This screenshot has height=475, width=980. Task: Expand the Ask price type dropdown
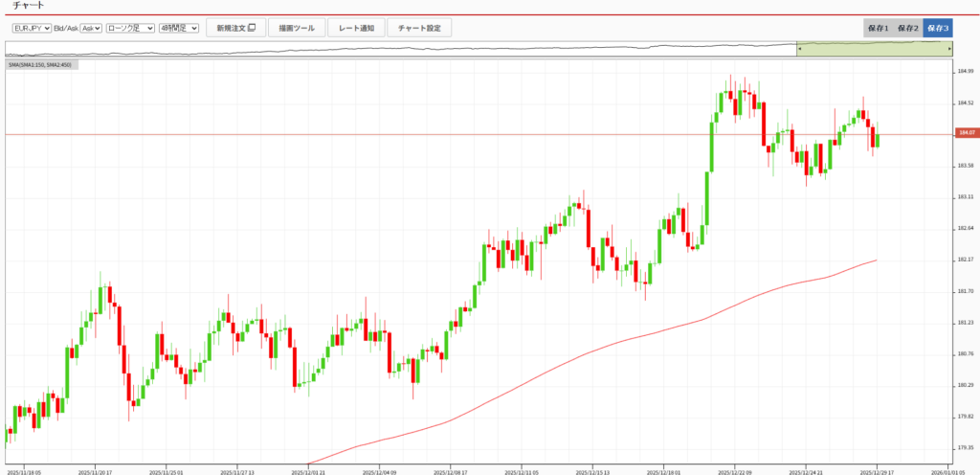[91, 28]
